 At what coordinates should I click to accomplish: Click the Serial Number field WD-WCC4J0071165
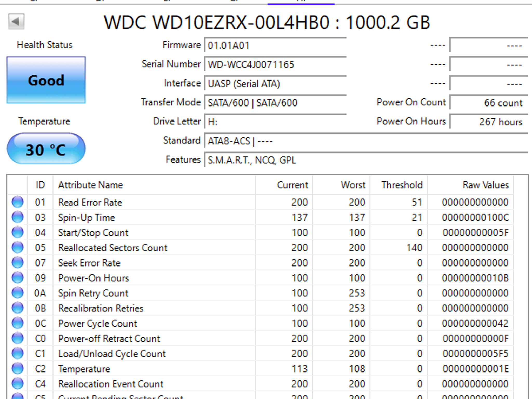tap(275, 64)
